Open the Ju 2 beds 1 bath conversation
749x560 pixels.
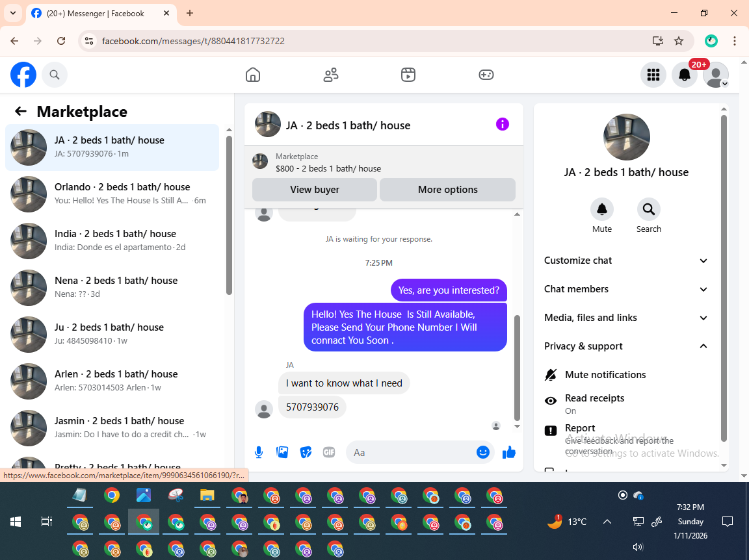pos(112,334)
